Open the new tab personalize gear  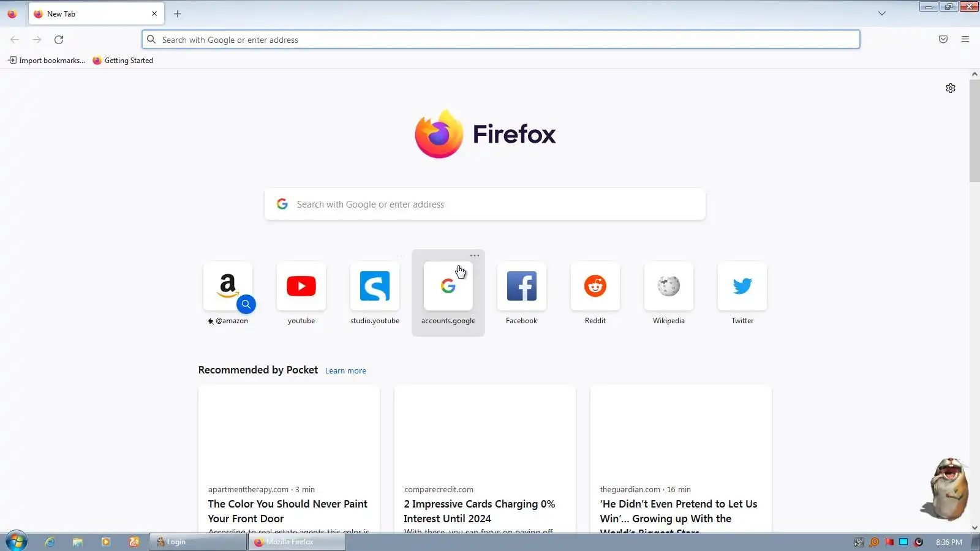(x=951, y=88)
